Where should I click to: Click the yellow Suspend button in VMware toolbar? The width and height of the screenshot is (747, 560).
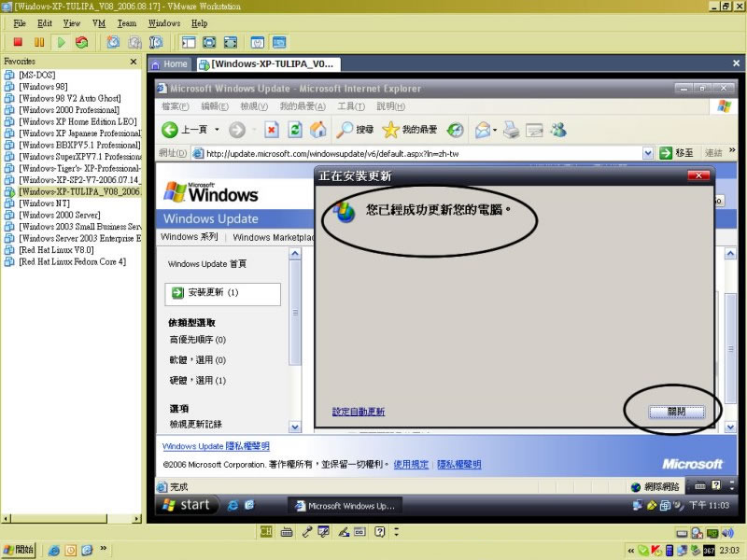[x=39, y=42]
